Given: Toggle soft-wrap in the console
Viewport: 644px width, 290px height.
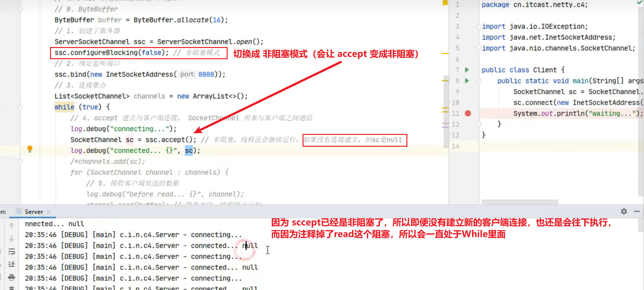Looking at the screenshot, I should coord(12,251).
